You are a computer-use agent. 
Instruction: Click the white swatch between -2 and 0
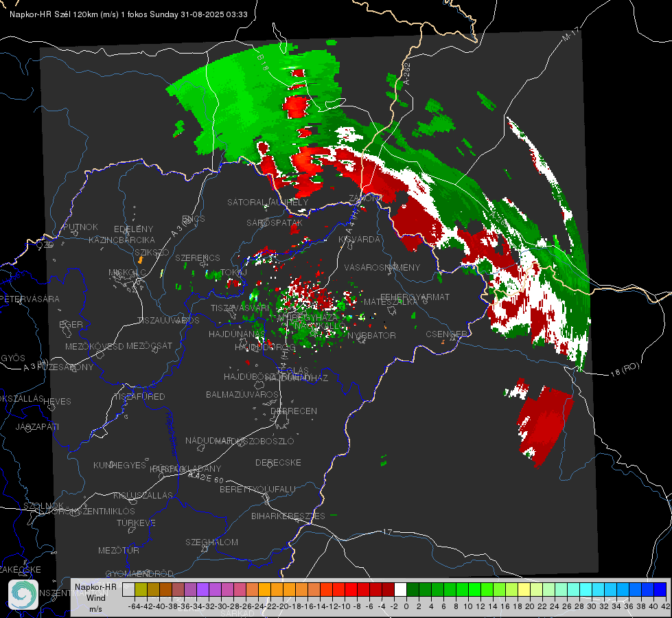(400, 589)
